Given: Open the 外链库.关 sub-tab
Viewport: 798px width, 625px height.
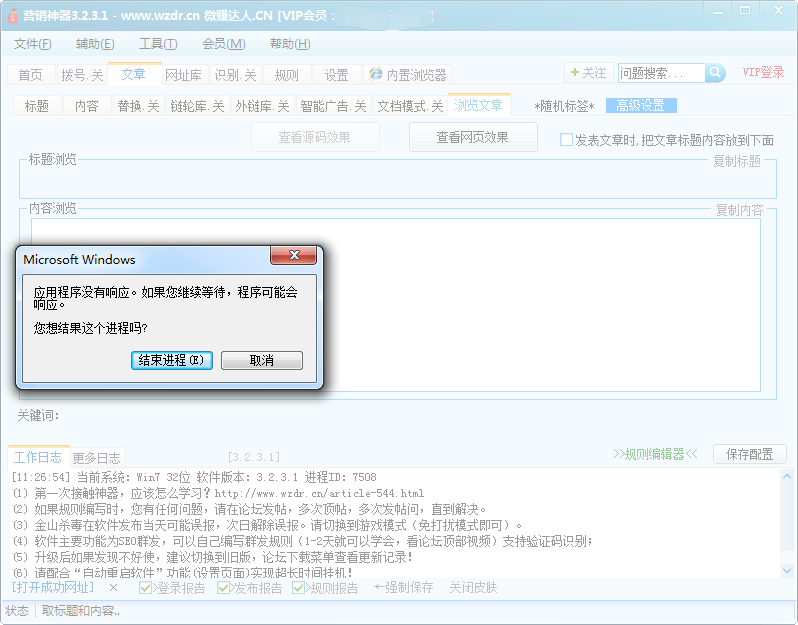Looking at the screenshot, I should [262, 106].
